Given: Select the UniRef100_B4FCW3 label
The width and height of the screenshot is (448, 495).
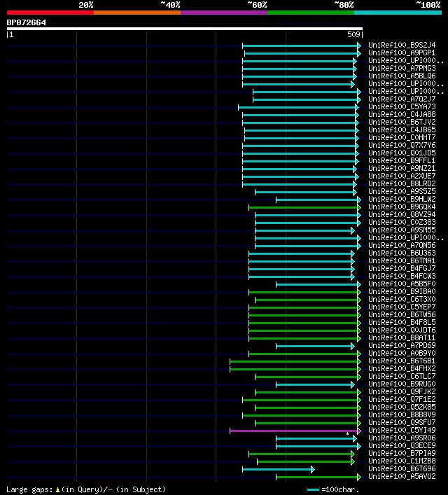Looking at the screenshot, I should click(402, 277).
